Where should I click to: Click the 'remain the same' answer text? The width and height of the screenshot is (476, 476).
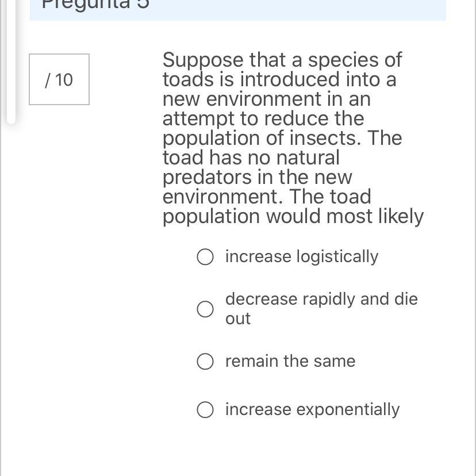tap(290, 361)
